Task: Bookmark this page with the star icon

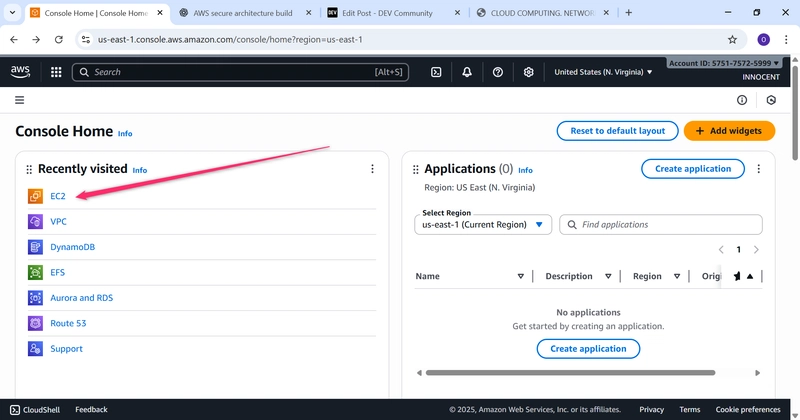Action: pyautogui.click(x=733, y=39)
